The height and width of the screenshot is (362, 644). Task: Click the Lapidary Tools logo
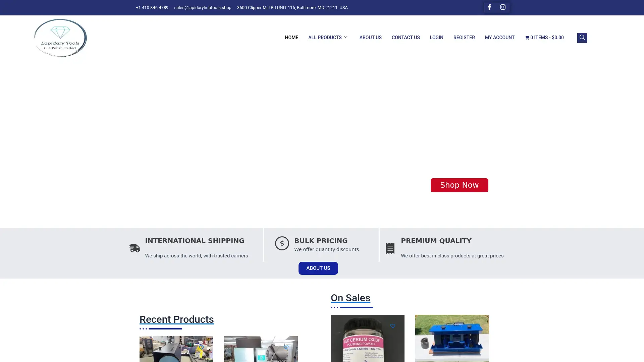coord(60,38)
